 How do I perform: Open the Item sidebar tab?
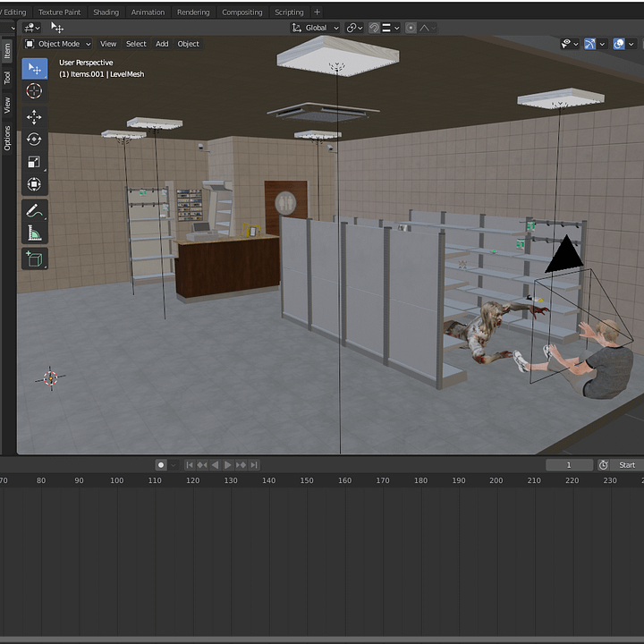[x=7, y=51]
